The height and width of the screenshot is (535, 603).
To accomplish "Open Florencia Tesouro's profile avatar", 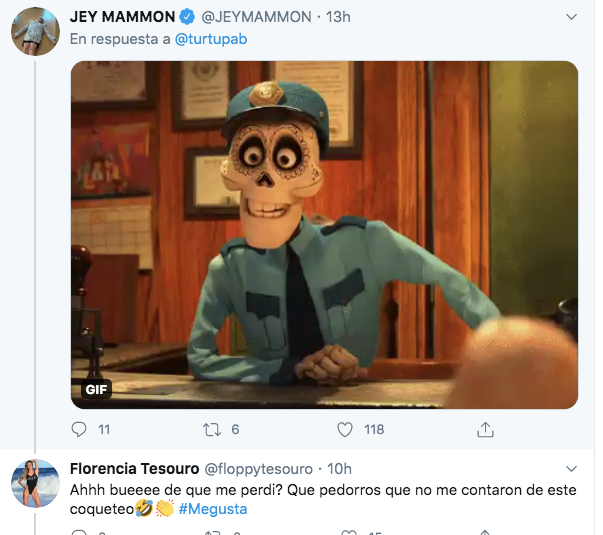I will pyautogui.click(x=35, y=483).
